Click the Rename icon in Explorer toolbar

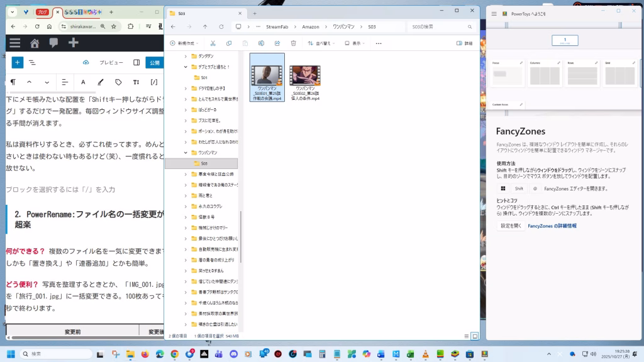point(261,43)
